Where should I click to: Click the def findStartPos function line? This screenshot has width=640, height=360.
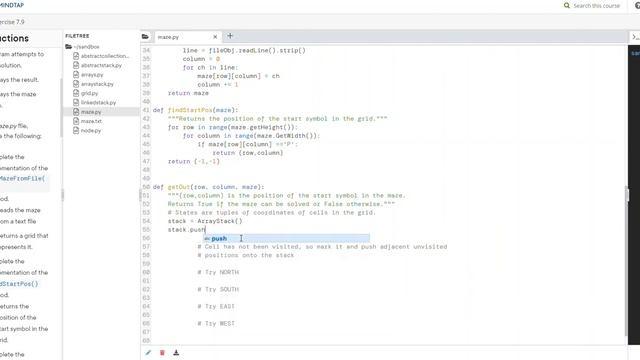point(196,110)
